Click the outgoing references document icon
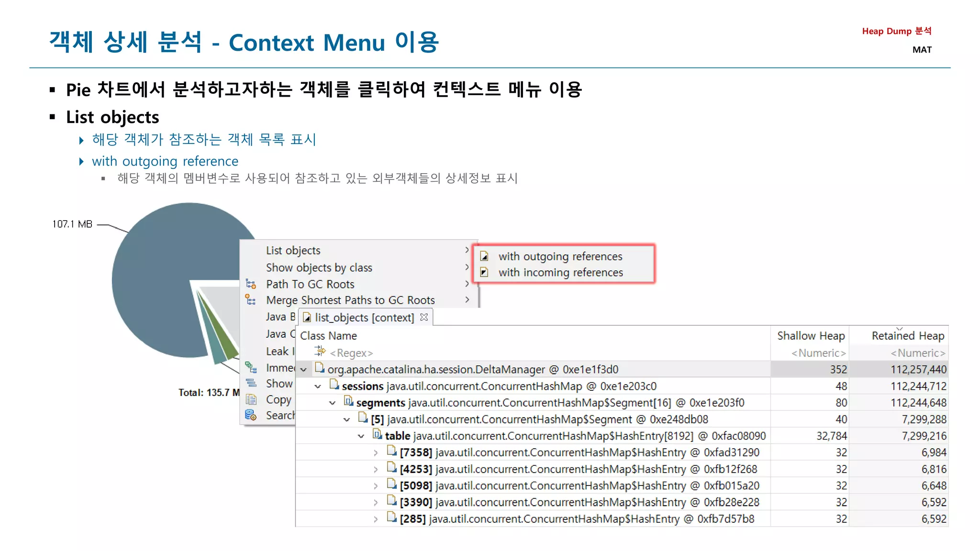 coord(484,256)
